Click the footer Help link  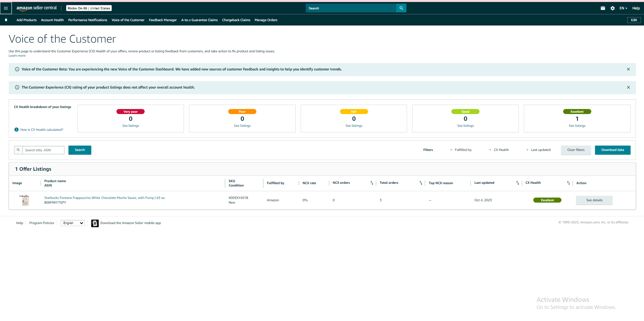point(19,223)
